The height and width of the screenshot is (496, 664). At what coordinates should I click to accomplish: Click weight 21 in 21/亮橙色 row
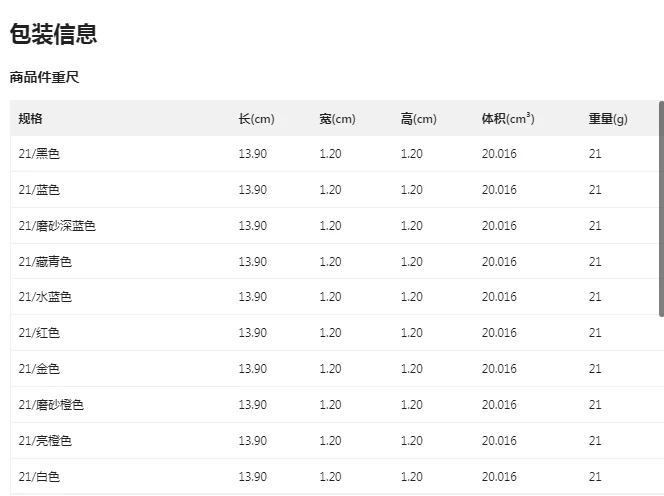(x=595, y=441)
